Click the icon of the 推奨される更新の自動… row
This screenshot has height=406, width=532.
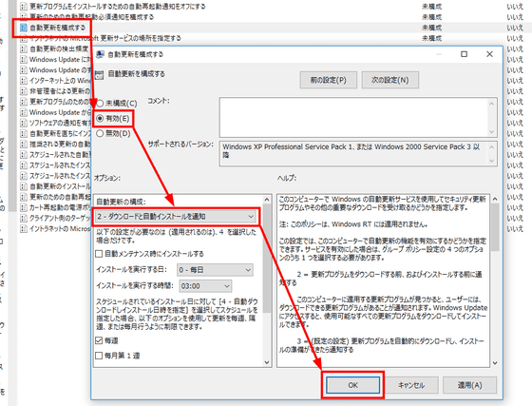24,144
